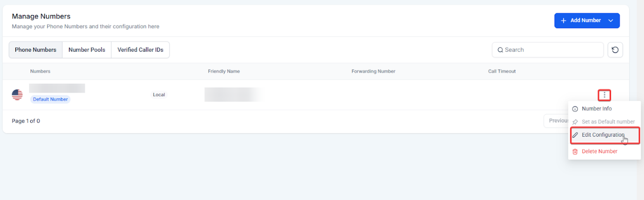This screenshot has width=644, height=200.
Task: Go to the Previous page
Action: tap(556, 120)
